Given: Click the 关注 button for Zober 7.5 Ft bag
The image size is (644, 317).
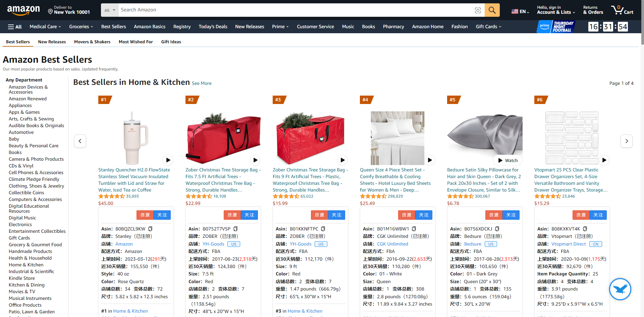Looking at the screenshot, I should [249, 215].
